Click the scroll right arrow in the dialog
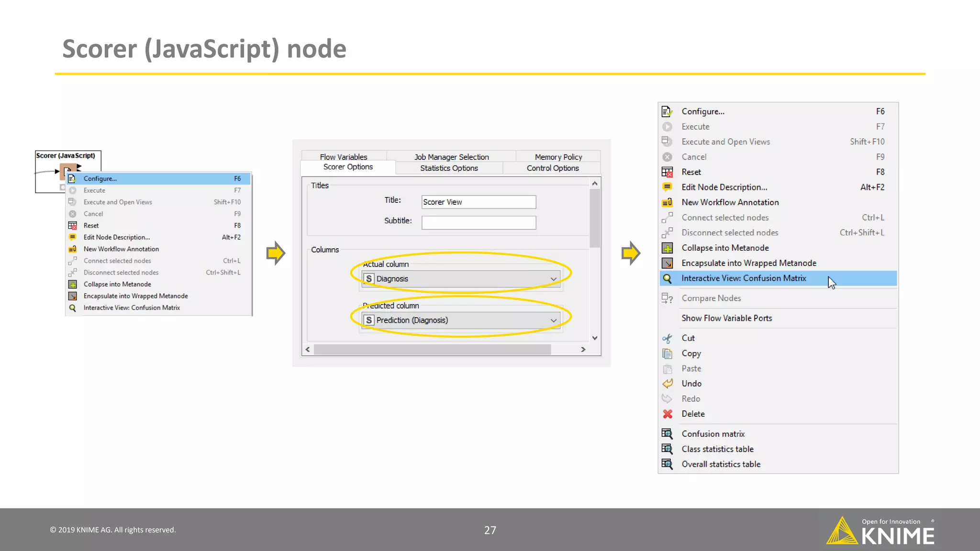980x551 pixels. coord(583,350)
